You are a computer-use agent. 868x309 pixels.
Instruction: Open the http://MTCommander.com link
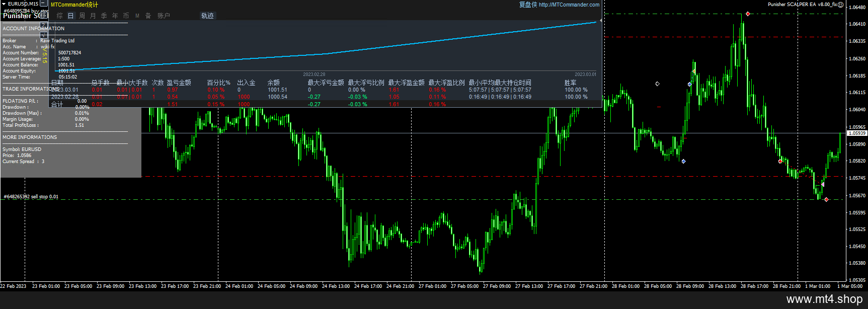coord(569,5)
